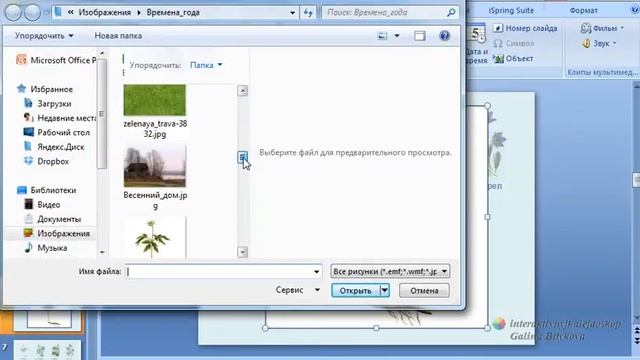Switch to the Формат ribbon tab

[583, 11]
